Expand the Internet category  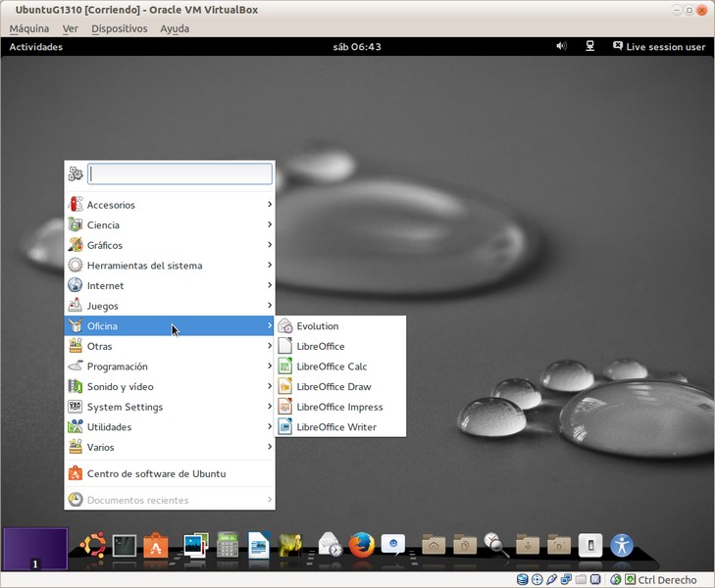[x=170, y=285]
